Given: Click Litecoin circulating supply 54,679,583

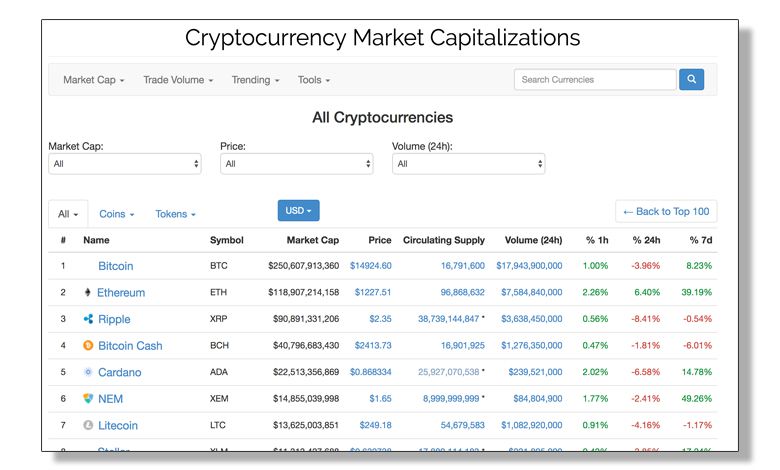Looking at the screenshot, I should click(463, 425).
